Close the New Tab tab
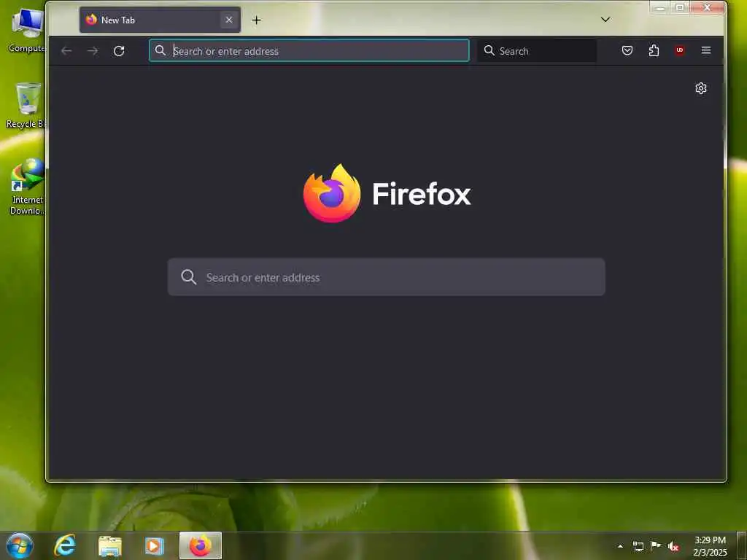The height and width of the screenshot is (560, 747). click(x=229, y=20)
